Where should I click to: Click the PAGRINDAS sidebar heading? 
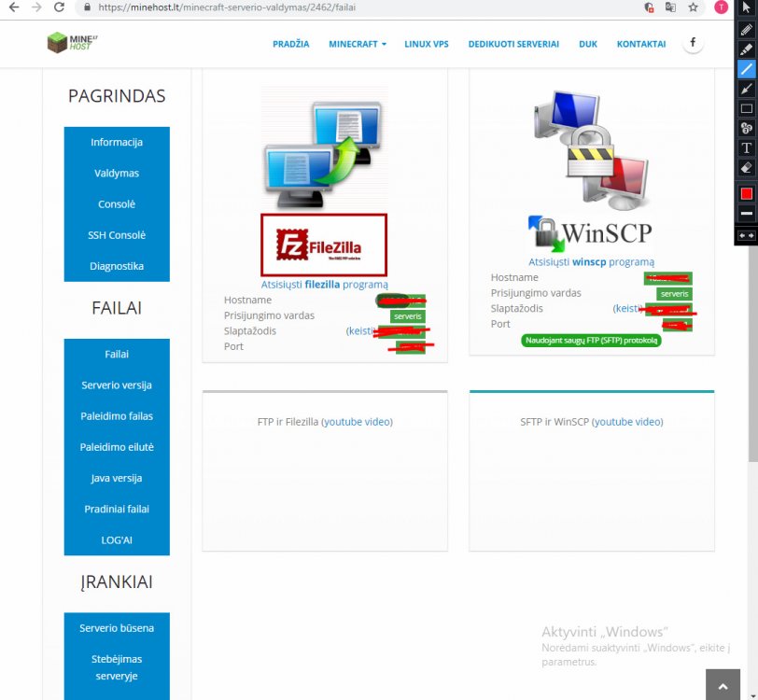tap(117, 96)
